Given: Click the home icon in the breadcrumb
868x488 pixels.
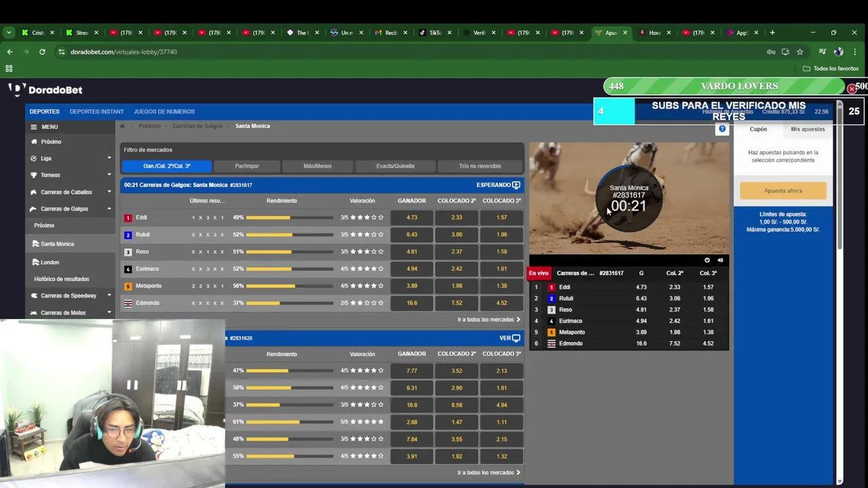Looking at the screenshot, I should (123, 126).
